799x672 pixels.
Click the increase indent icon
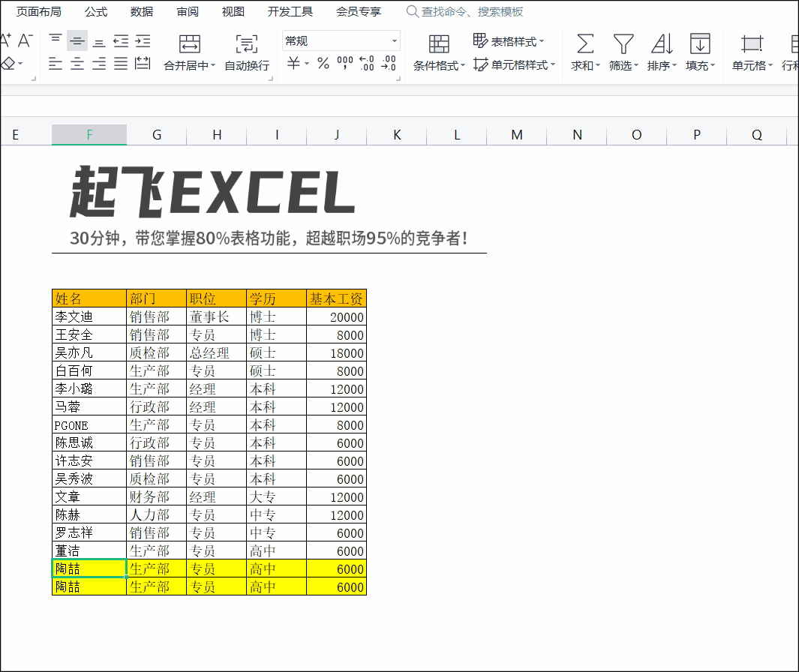(143, 40)
